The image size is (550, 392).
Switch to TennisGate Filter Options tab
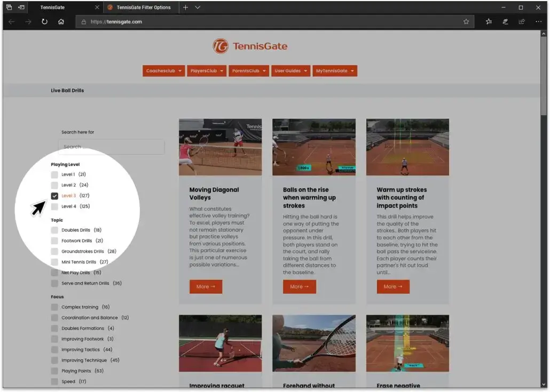[x=143, y=7]
